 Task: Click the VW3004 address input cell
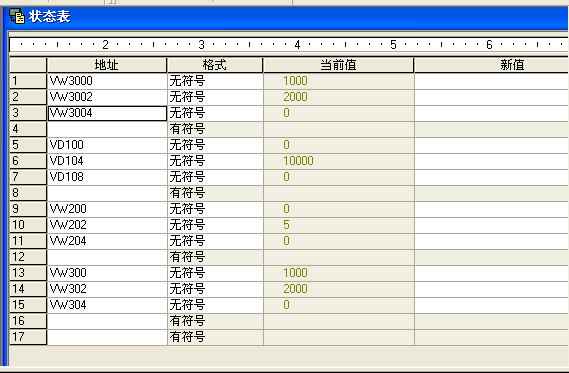tap(107, 113)
